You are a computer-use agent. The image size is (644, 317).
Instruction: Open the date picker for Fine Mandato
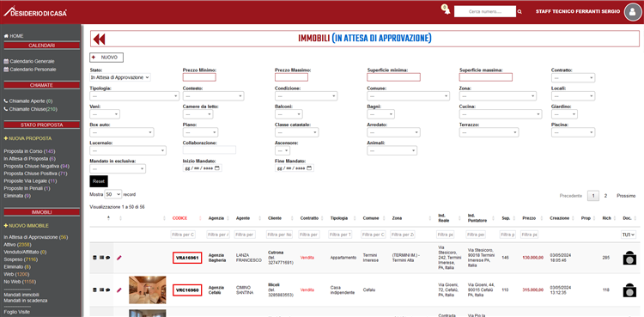point(309,168)
